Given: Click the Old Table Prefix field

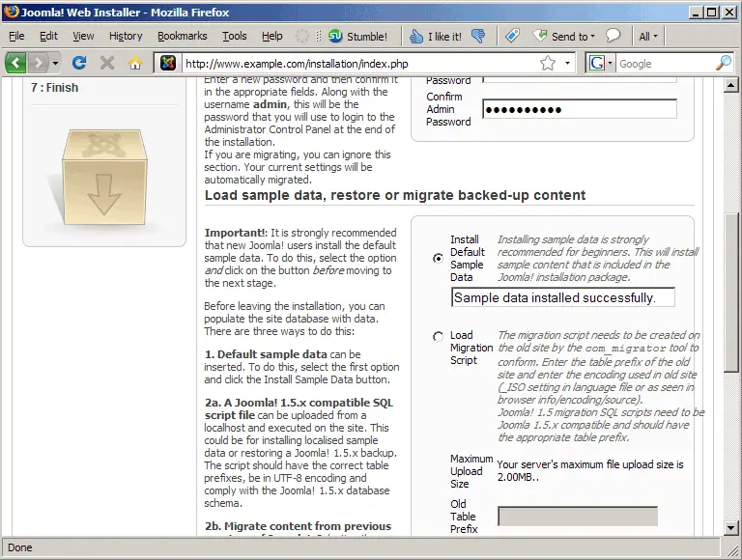Looking at the screenshot, I should tap(578, 516).
